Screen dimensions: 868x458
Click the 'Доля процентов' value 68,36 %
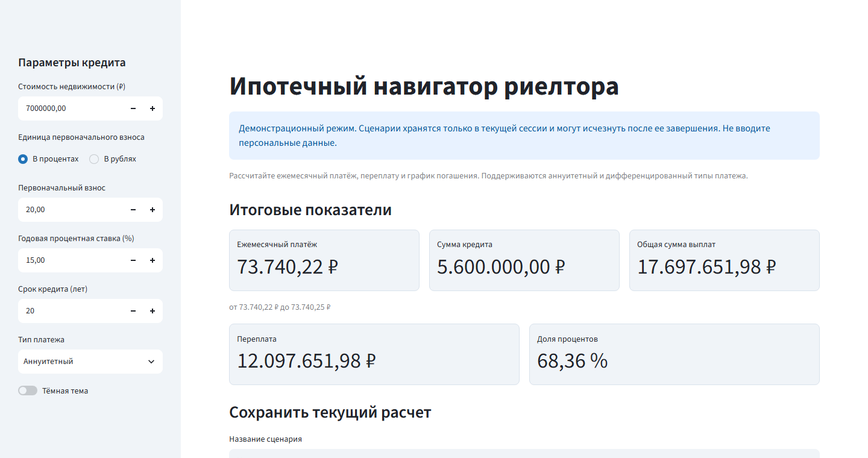[573, 360]
